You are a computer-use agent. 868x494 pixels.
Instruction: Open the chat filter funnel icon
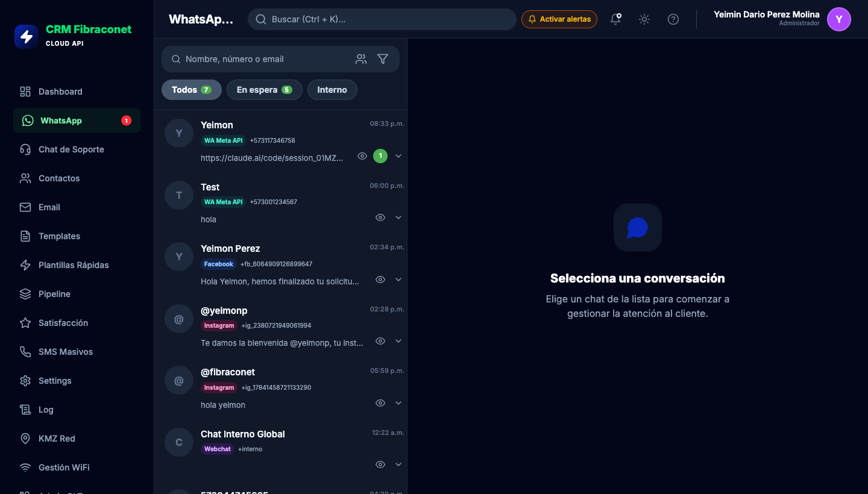(383, 59)
